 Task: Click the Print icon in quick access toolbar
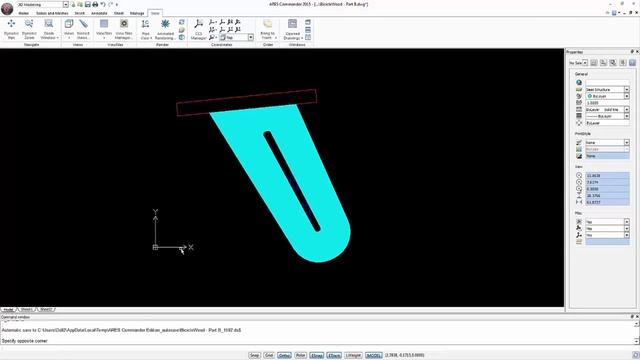(95, 4)
